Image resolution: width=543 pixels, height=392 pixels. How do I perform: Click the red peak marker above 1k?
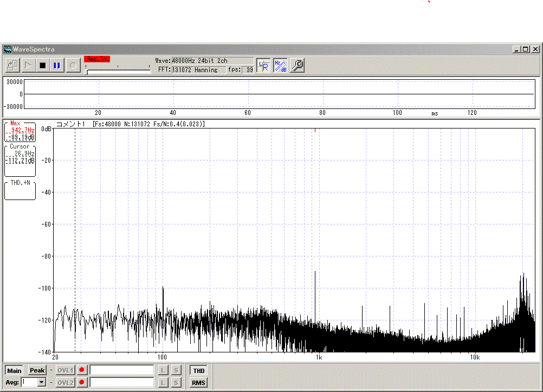[315, 130]
